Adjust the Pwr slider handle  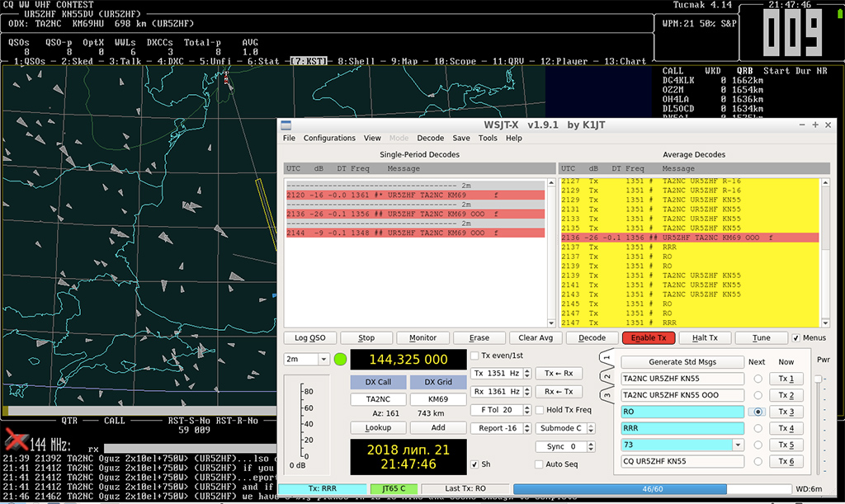coord(818,379)
